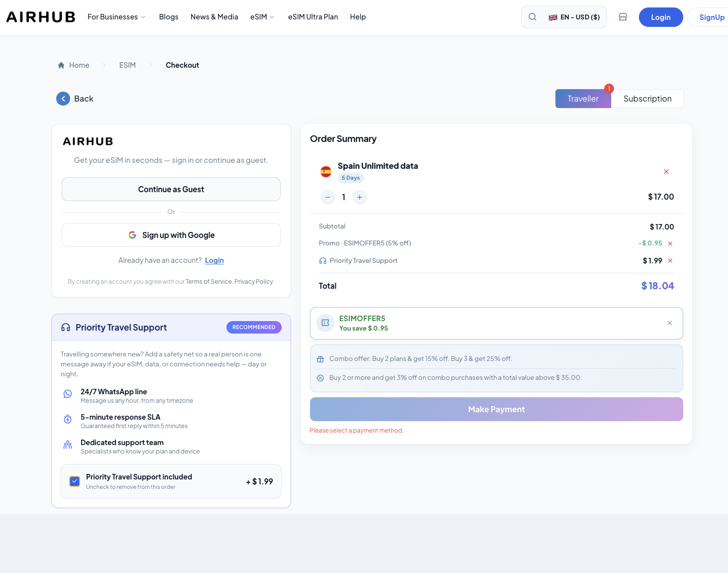Uncheck Priority Travel Support included
Viewport: 728px width, 573px height.
(75, 481)
